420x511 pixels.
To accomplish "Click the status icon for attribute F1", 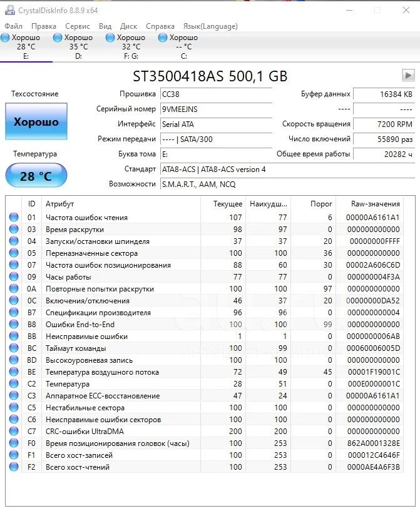I will point(14,455).
